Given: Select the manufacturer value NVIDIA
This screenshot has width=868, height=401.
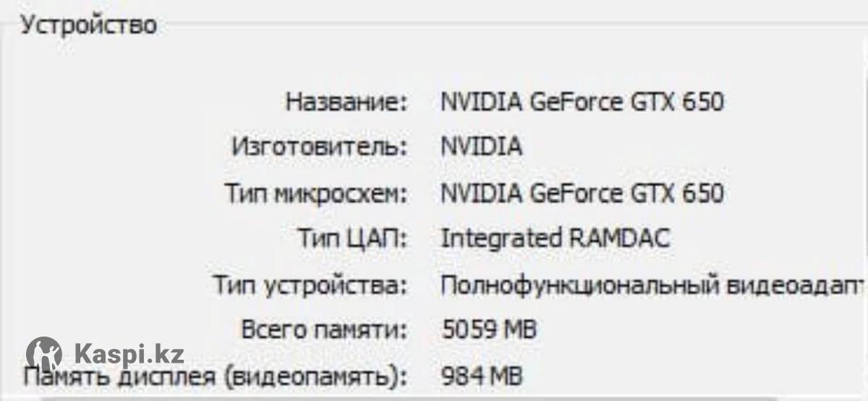Looking at the screenshot, I should click(x=481, y=147).
